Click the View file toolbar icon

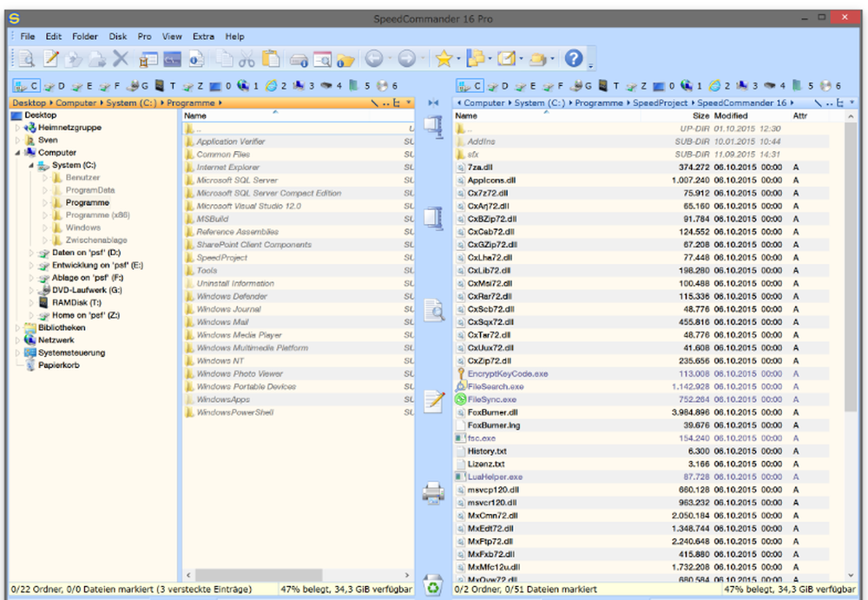pos(26,58)
